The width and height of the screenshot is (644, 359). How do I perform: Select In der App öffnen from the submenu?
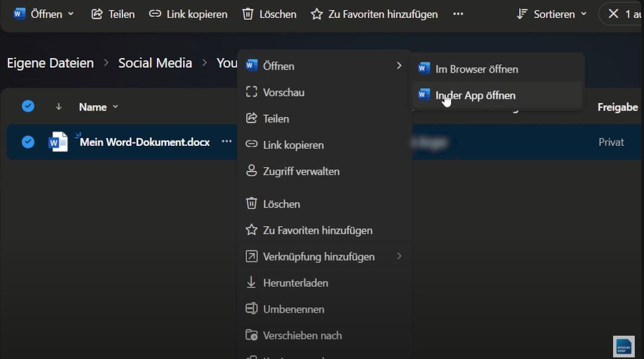[475, 95]
